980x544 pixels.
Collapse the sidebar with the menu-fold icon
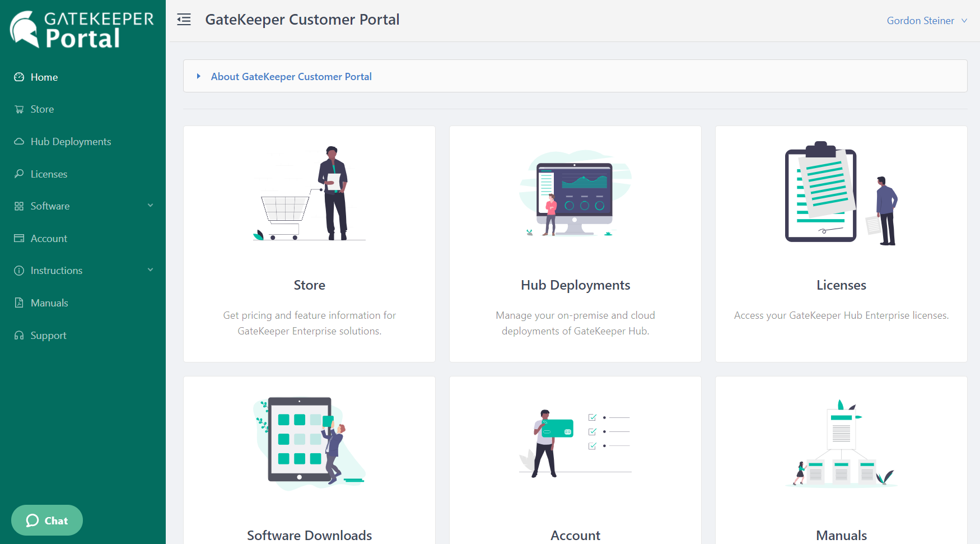click(x=184, y=20)
